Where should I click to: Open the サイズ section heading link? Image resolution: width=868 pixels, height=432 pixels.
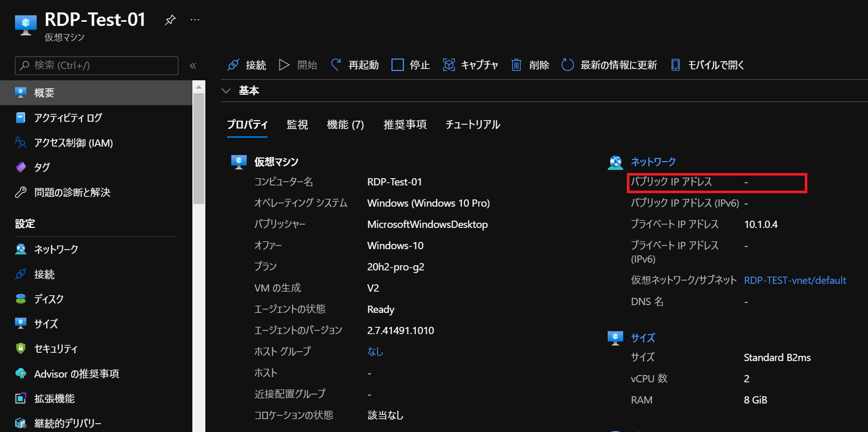coord(643,338)
